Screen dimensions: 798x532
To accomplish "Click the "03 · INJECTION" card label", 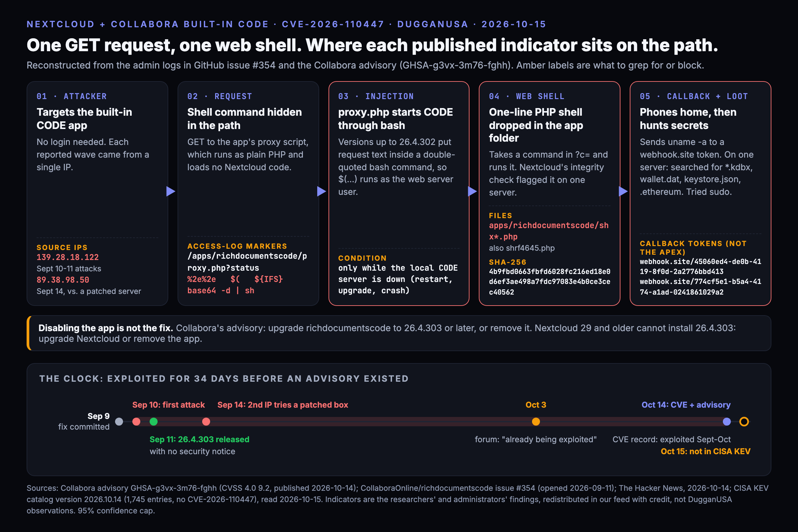I will pyautogui.click(x=376, y=96).
